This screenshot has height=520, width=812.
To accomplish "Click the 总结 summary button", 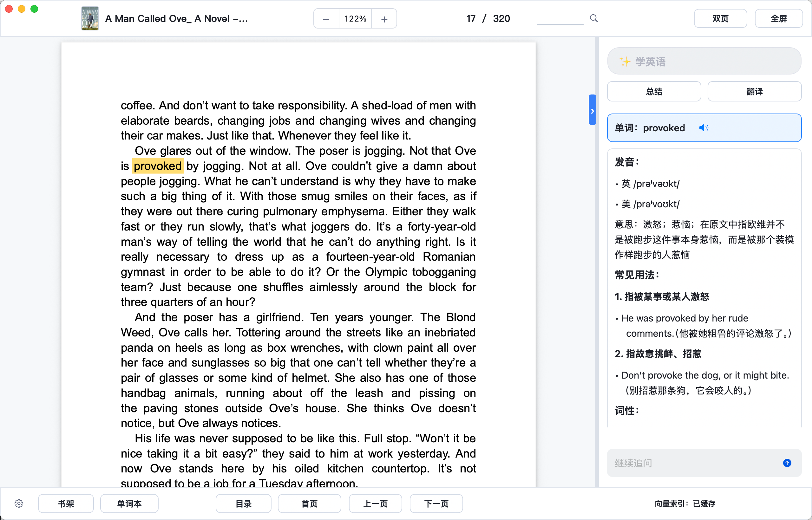I will coord(654,91).
